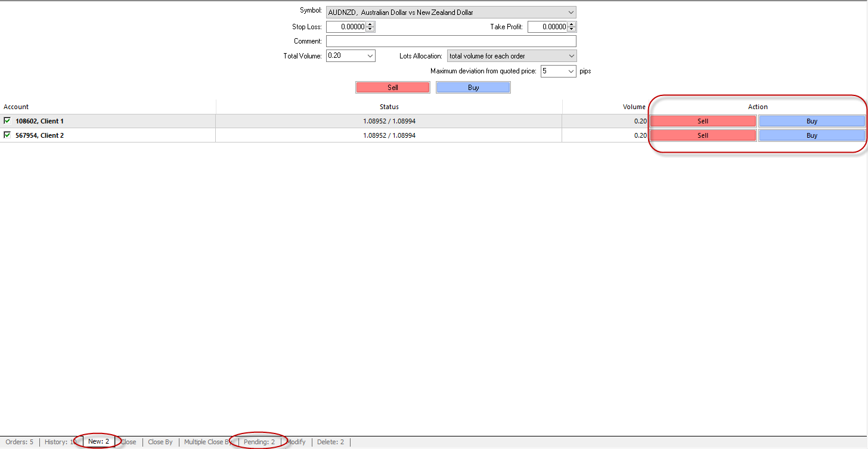The image size is (868, 449).
Task: Click Sell in the Client 1 row
Action: point(702,121)
